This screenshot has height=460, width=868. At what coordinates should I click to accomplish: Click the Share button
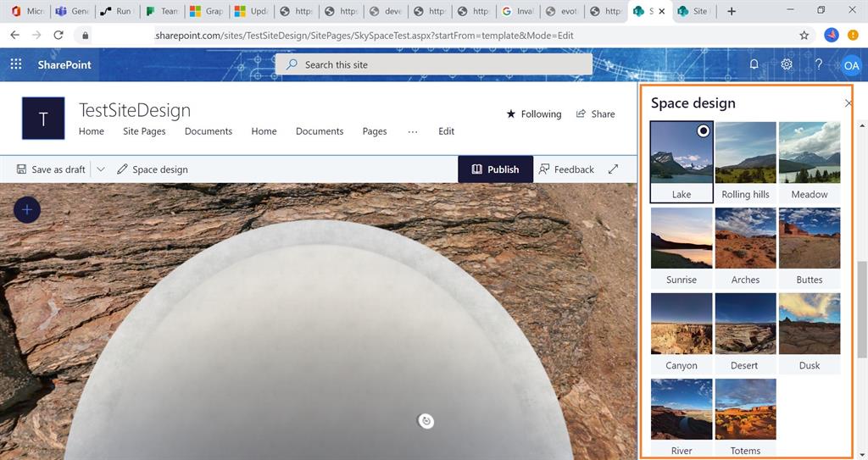click(596, 114)
